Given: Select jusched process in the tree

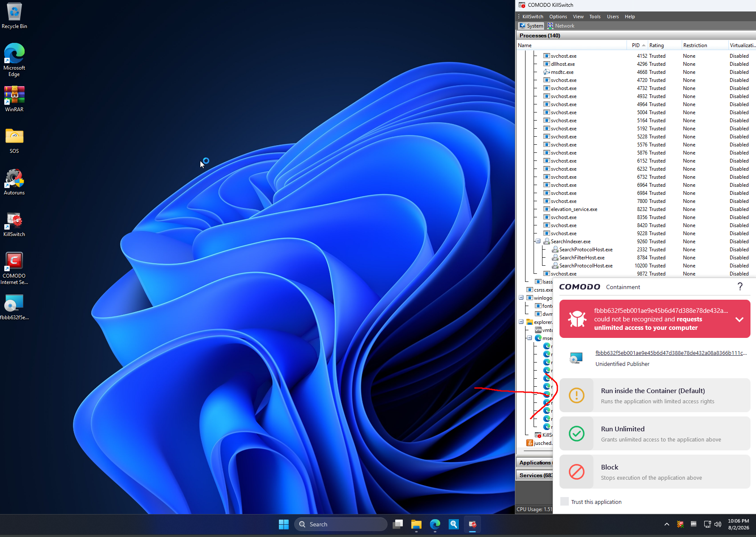Looking at the screenshot, I should pyautogui.click(x=540, y=443).
